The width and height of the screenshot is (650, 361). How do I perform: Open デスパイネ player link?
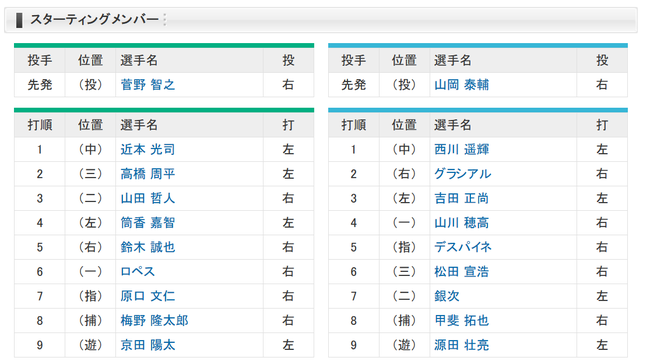coord(463,247)
